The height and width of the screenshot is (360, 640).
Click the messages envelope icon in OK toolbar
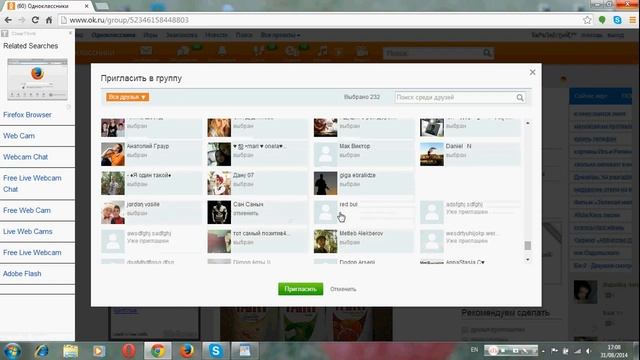click(146, 51)
